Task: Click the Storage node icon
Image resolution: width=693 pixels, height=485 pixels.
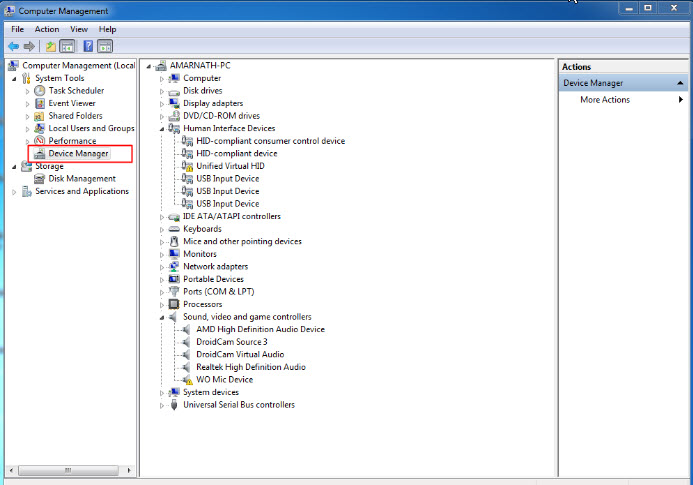Action: pyautogui.click(x=27, y=166)
